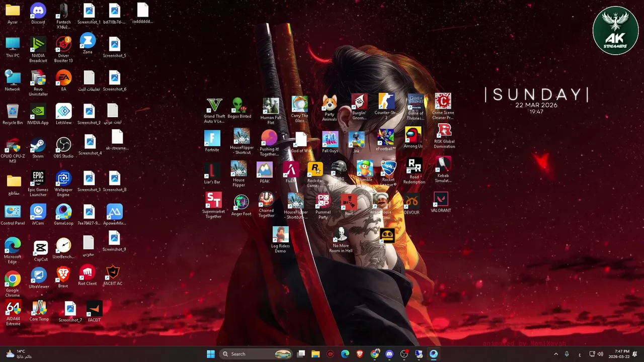Select the microphone tray icon
Viewport: 644px width, 362px height.
coord(567,354)
